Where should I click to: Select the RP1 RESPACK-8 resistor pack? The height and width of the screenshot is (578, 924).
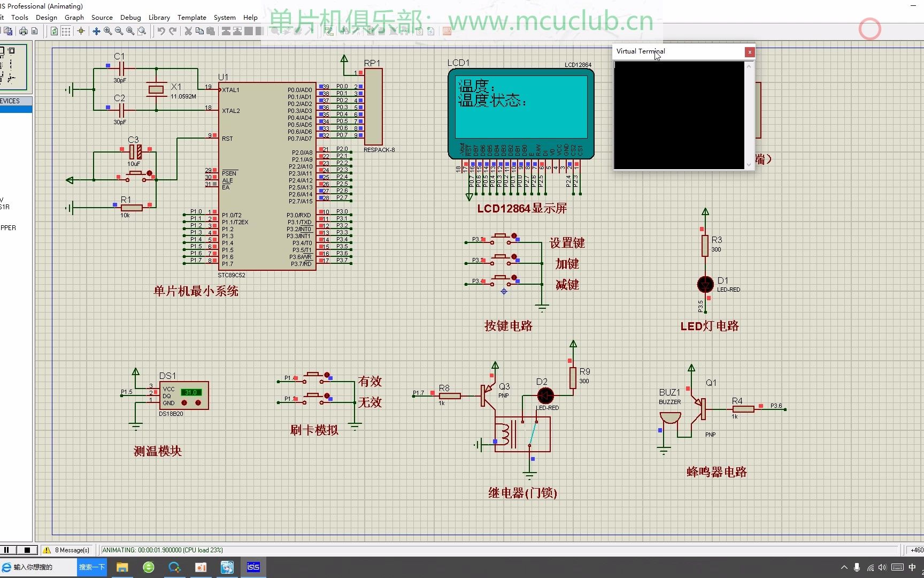[x=373, y=106]
